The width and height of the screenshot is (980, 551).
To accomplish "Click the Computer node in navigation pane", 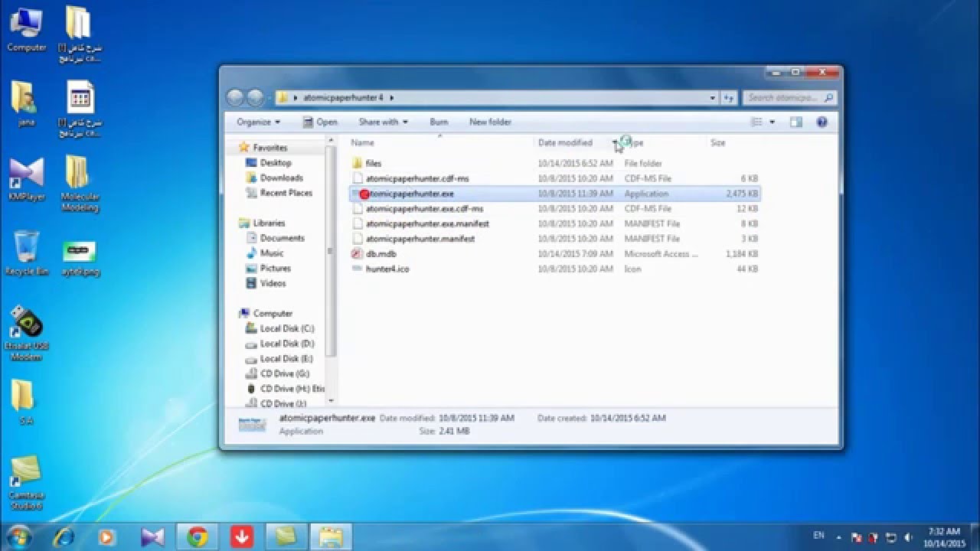I will point(273,314).
